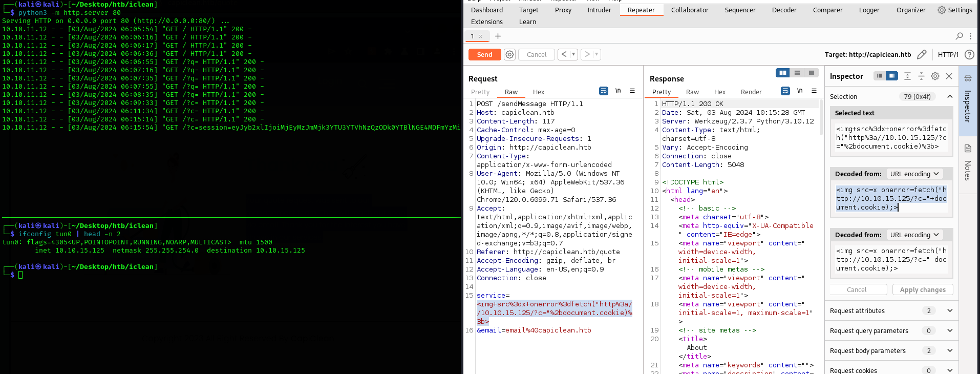Cancel the request in Repeater toolbar
Viewport: 980px width, 374px height.
tap(537, 54)
